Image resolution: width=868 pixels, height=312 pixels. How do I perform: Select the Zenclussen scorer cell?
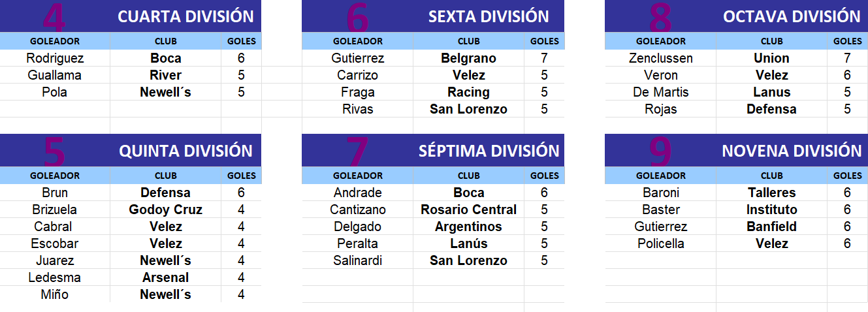[660, 58]
